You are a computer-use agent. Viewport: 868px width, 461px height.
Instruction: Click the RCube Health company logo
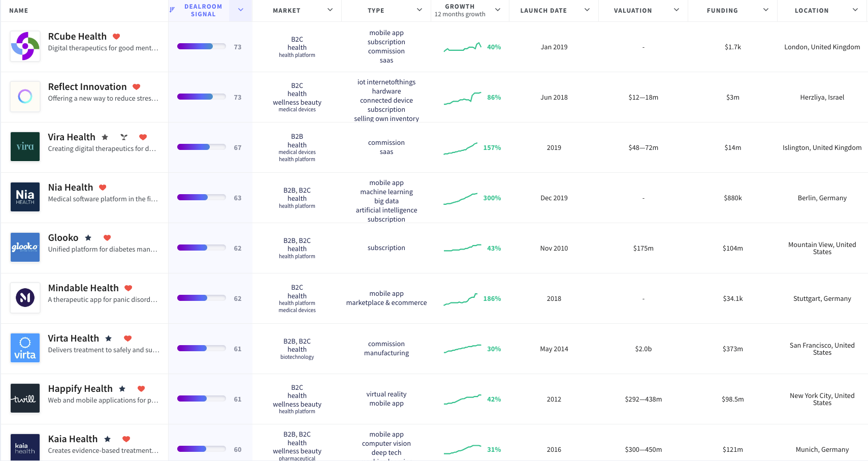[25, 46]
